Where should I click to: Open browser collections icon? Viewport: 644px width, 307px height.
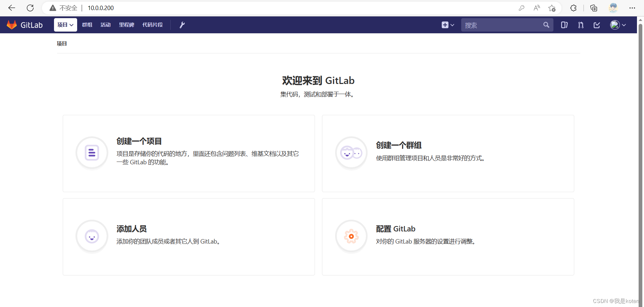click(594, 8)
